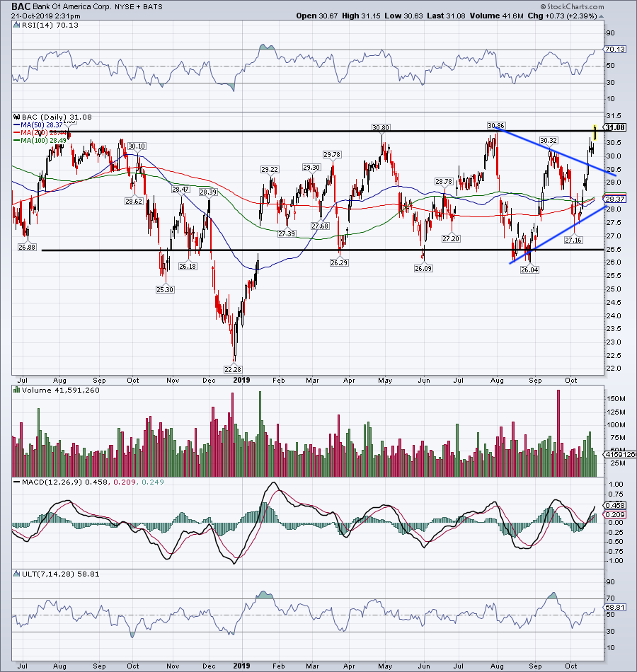This screenshot has height=672, width=637.
Task: Click the Volume 41,591,260 panel label
Action: point(60,390)
